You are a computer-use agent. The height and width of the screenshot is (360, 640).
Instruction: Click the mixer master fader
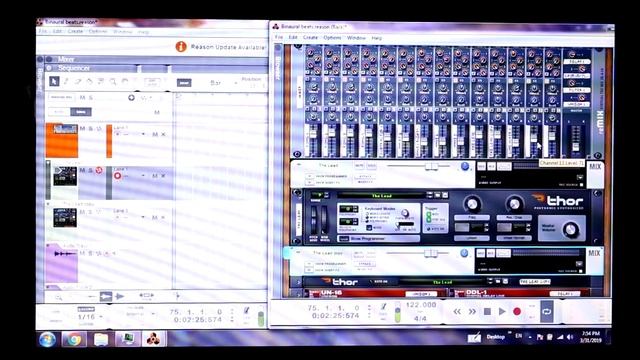576,147
